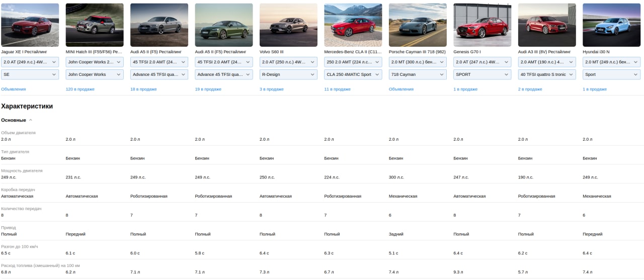Select the 5.8 с acceleration value

click(x=200, y=253)
